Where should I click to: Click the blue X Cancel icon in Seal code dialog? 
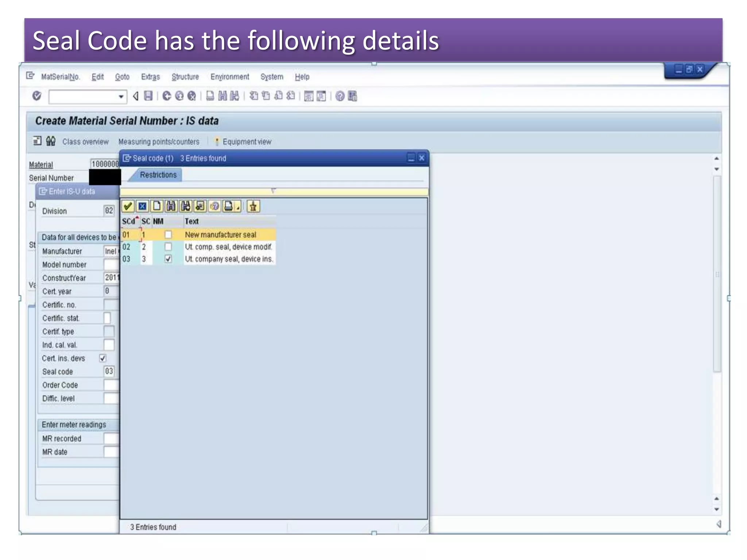(x=142, y=206)
